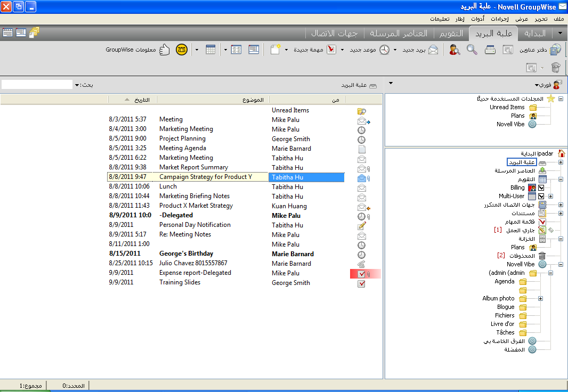This screenshot has width=568, height=392.
Task: Switch to the جهات الاتصال tab
Action: tap(334, 34)
